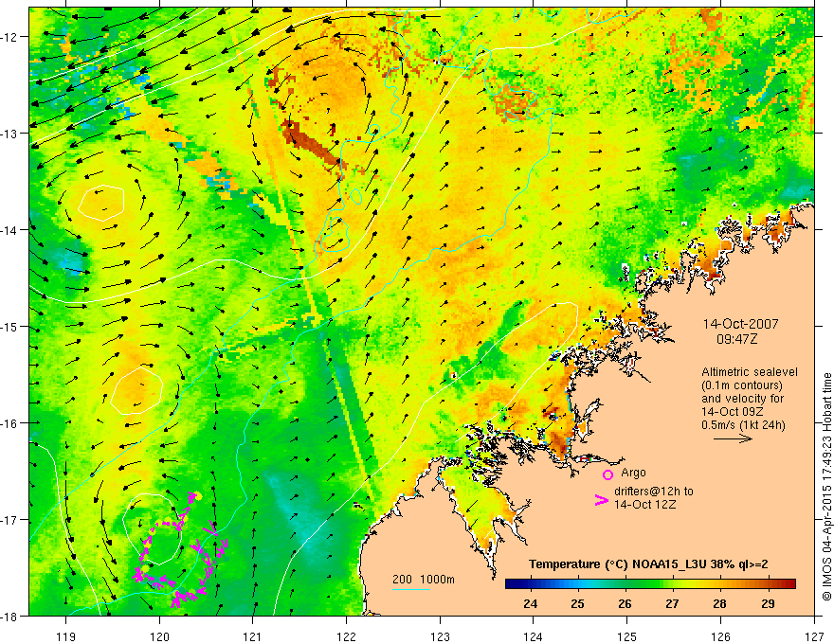Viewport: 834px width, 644px height.
Task: Click the latitude axis label "-17"
Action: 10,520
